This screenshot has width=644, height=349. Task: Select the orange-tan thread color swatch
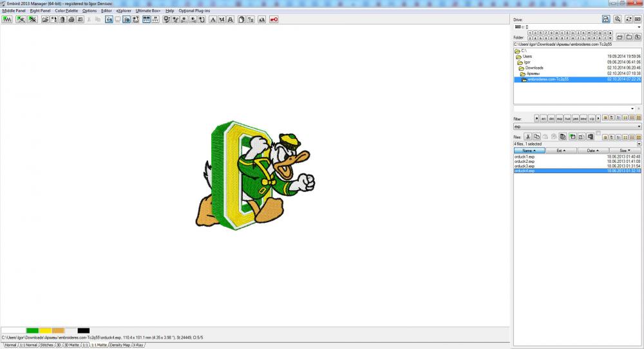(x=58, y=330)
